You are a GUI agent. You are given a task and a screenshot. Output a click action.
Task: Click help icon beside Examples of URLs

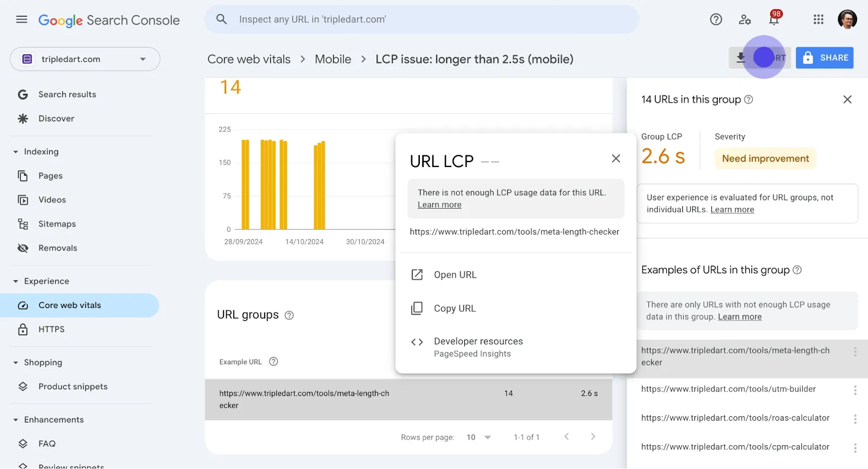click(797, 270)
